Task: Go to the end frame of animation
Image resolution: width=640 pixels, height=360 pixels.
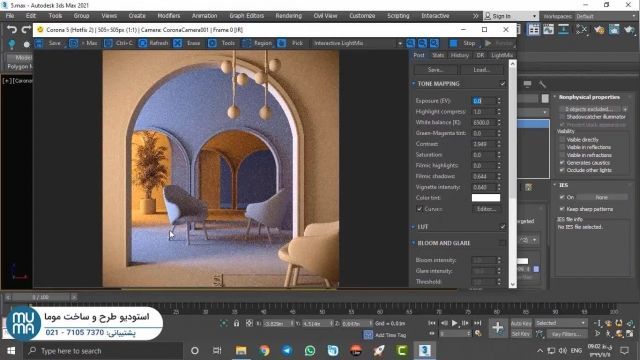Action: point(477,323)
